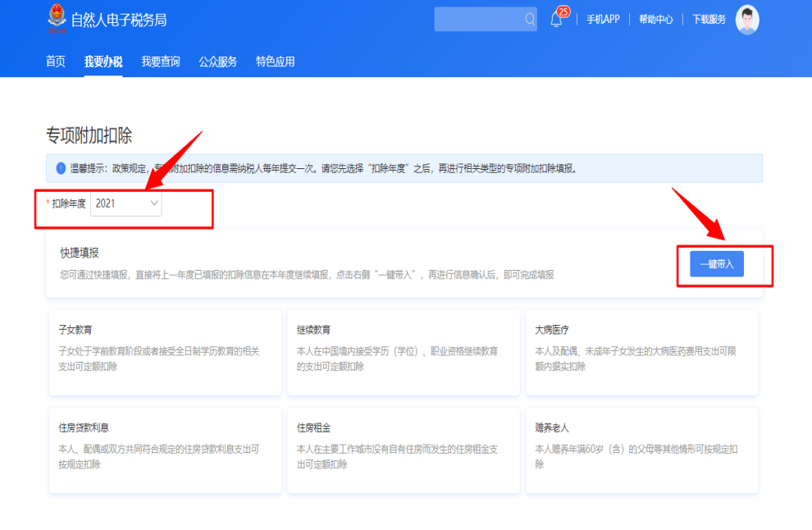Click the blue info icon in the tip banner
Screen dimensions: 812x530
click(x=61, y=168)
